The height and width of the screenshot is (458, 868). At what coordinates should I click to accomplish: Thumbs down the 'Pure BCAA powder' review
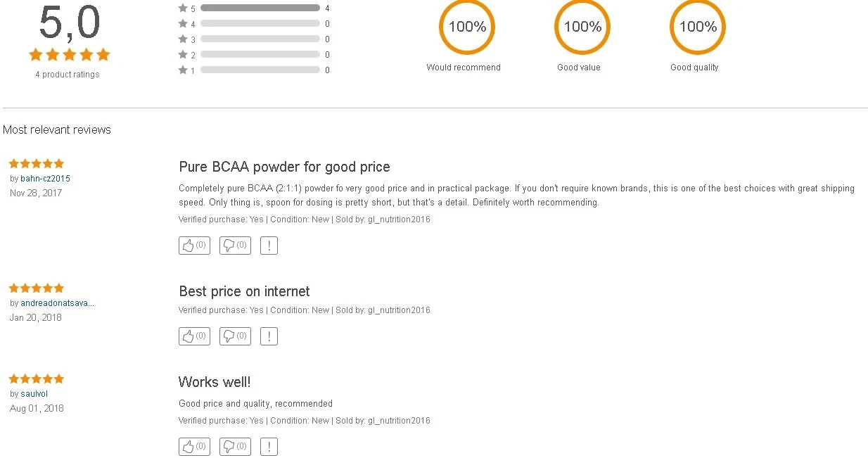pos(235,246)
